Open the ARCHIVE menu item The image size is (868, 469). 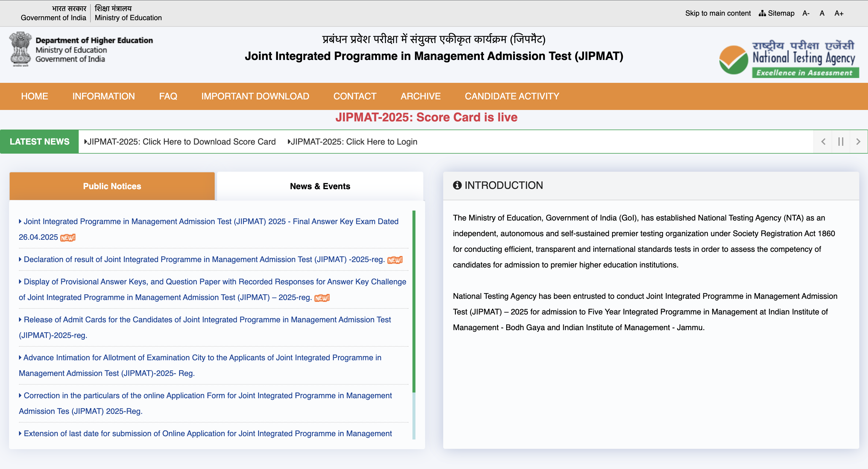[x=420, y=96]
